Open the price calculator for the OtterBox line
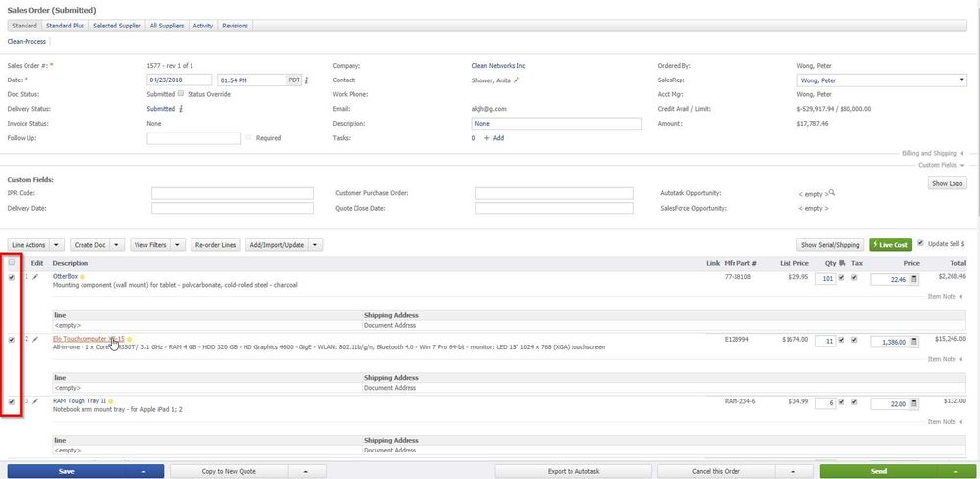Viewport: 980px width, 479px height. (915, 279)
